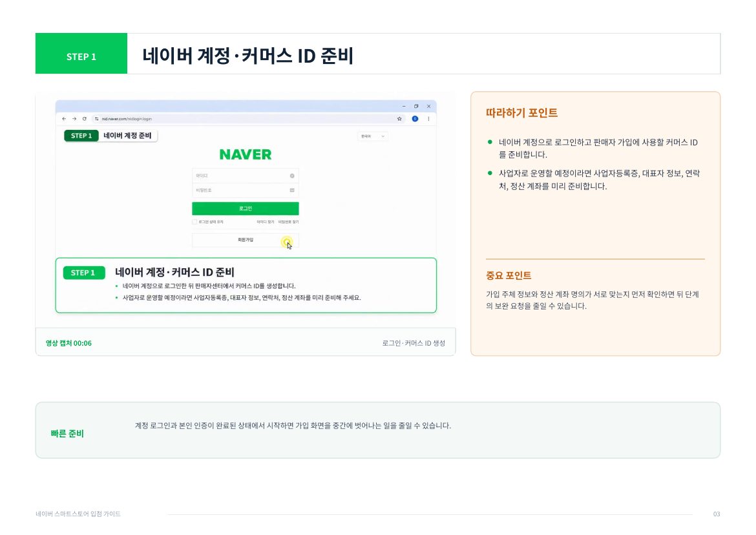
Task: Open the browser profile avatar
Action: 415,119
